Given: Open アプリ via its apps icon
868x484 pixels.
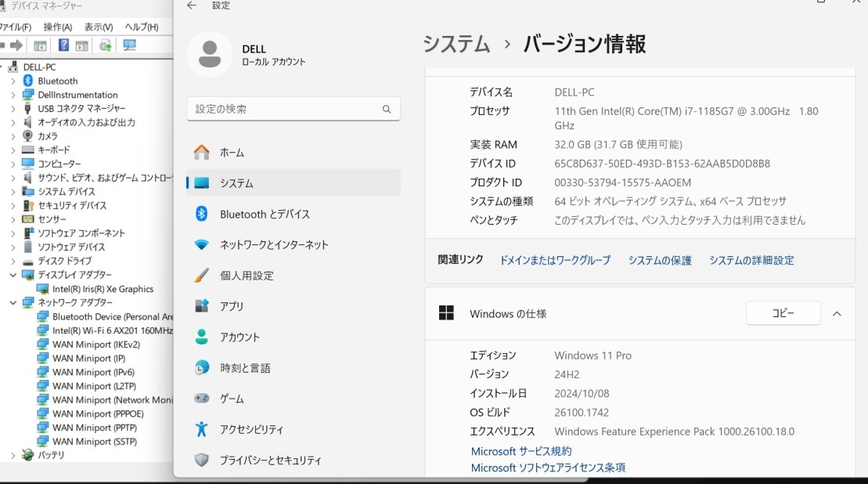Looking at the screenshot, I should click(201, 306).
